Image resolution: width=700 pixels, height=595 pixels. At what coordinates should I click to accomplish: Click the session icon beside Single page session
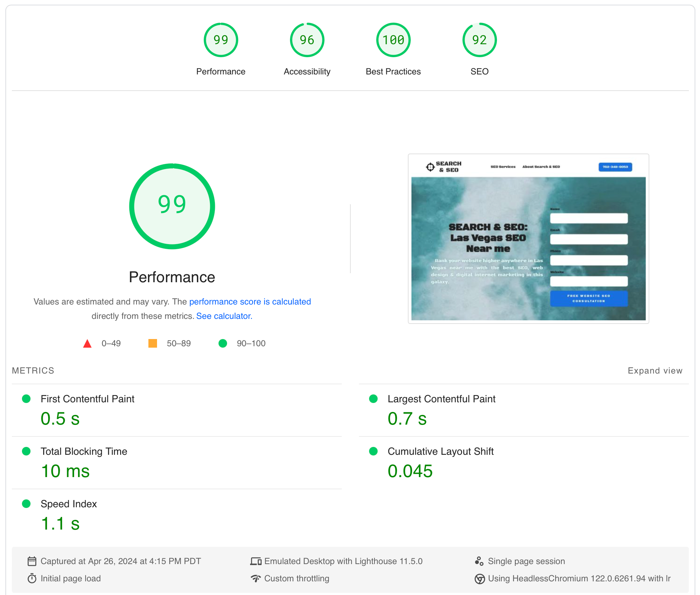click(x=479, y=561)
